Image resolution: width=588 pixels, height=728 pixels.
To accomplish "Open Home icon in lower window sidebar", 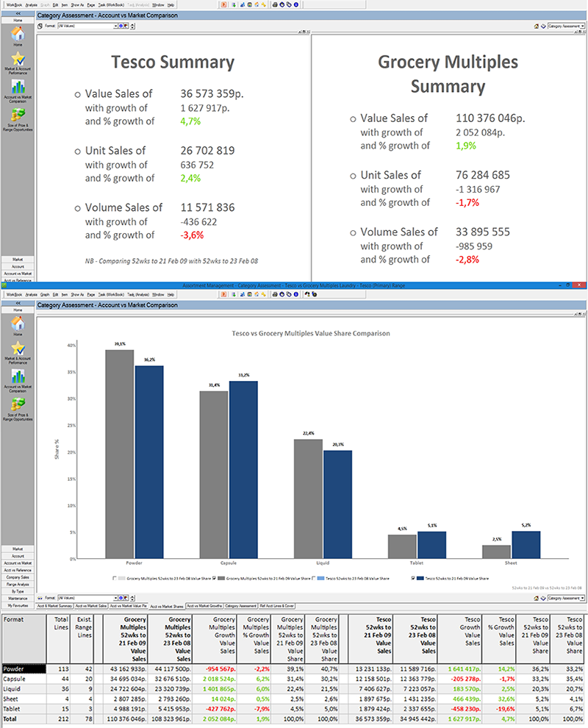I will point(18,324).
